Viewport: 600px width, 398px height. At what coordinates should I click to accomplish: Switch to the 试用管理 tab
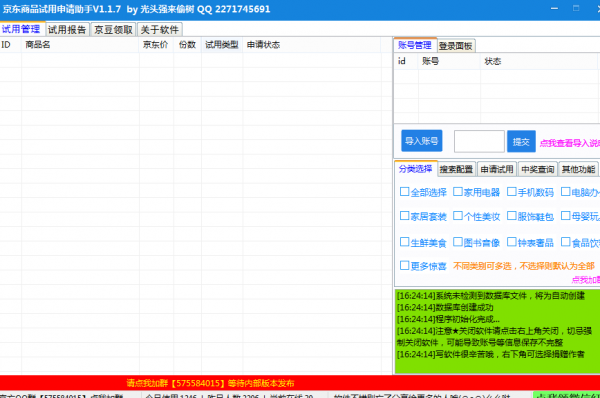21,29
